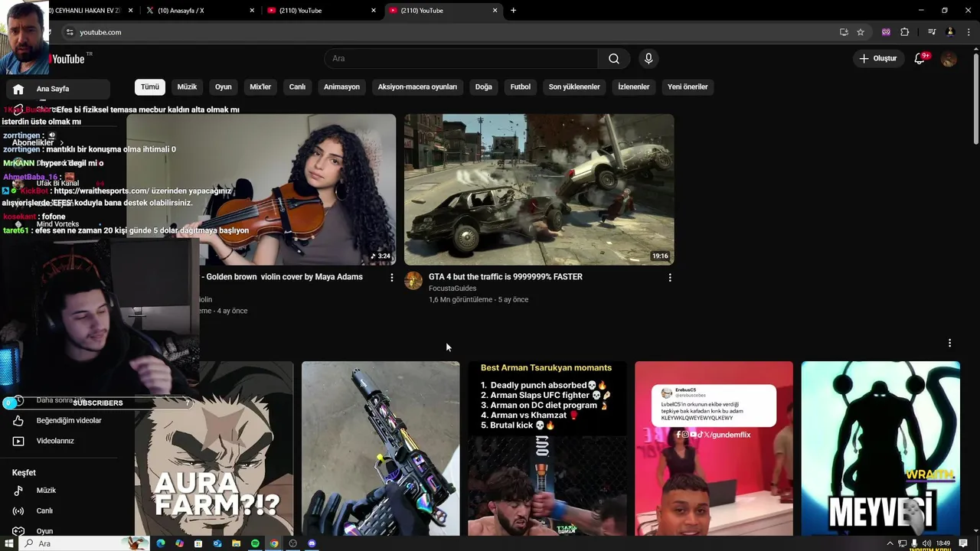
Task: Open YouTube notifications bell
Action: [x=920, y=59]
